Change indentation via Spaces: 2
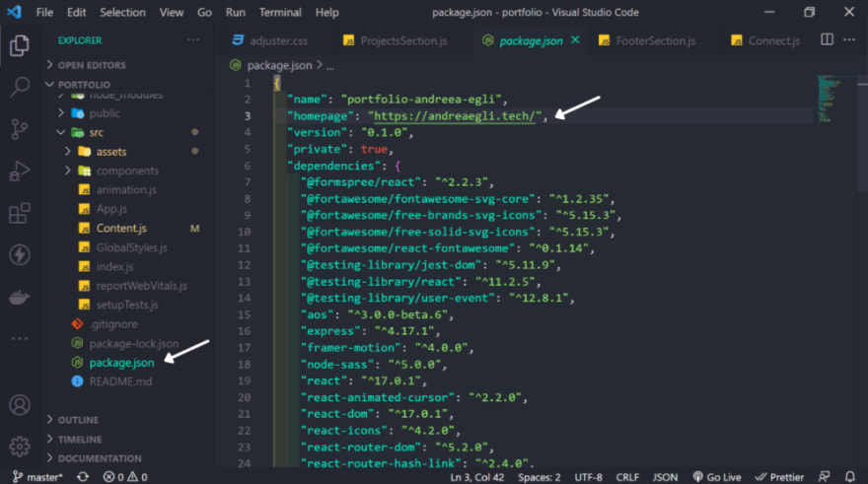868x484 pixels. click(x=539, y=477)
